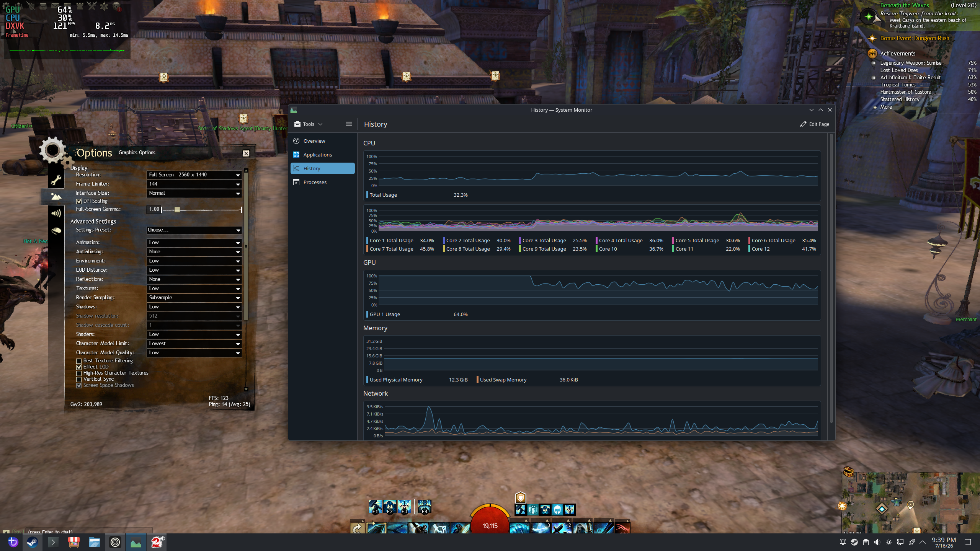Click Beneath the Waves story star icon
The image size is (980, 551).
point(869,16)
